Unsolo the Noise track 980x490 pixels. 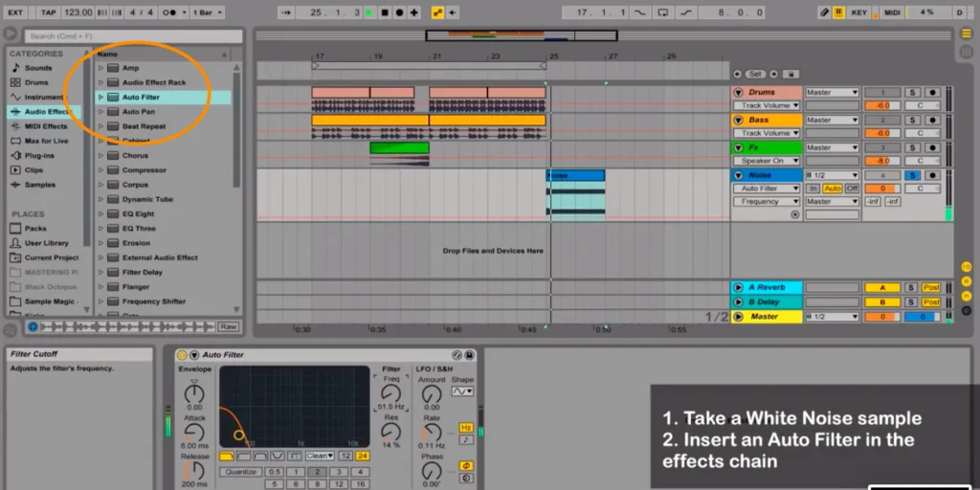click(x=912, y=176)
